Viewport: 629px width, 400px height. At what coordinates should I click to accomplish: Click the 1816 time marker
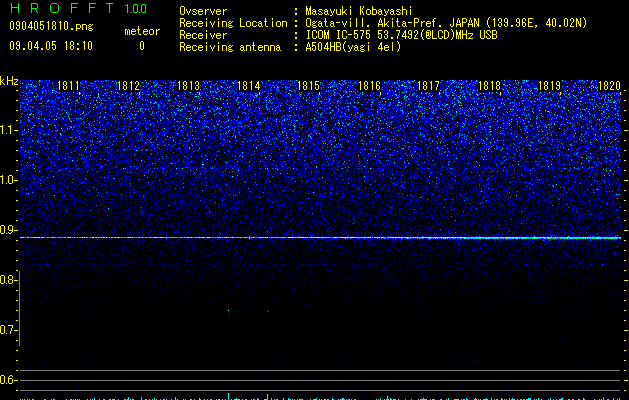pyautogui.click(x=369, y=86)
